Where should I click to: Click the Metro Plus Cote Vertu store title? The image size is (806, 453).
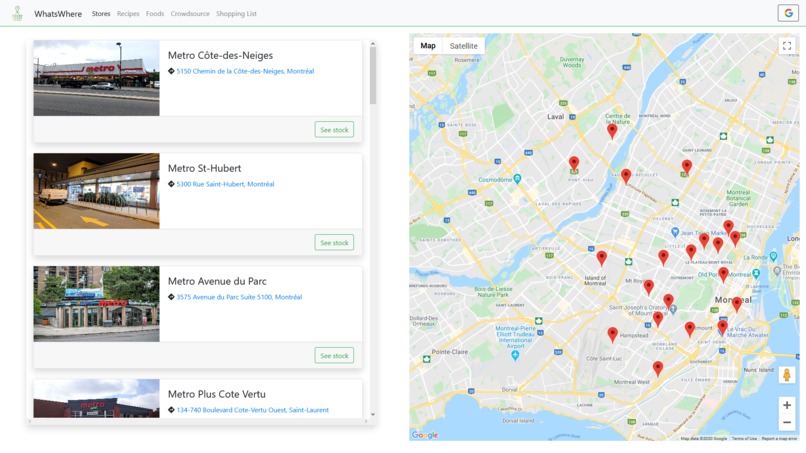[x=216, y=394]
